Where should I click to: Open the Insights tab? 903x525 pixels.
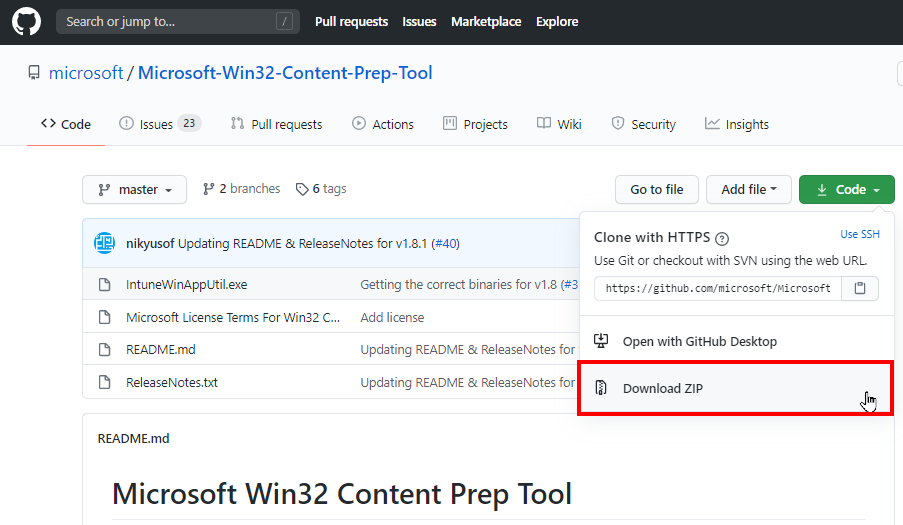[x=737, y=124]
